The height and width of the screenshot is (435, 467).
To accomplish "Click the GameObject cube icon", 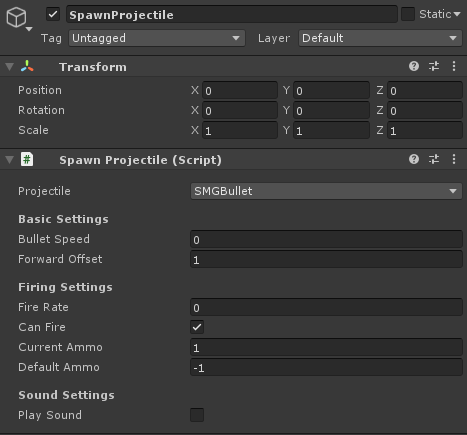I will (16, 17).
